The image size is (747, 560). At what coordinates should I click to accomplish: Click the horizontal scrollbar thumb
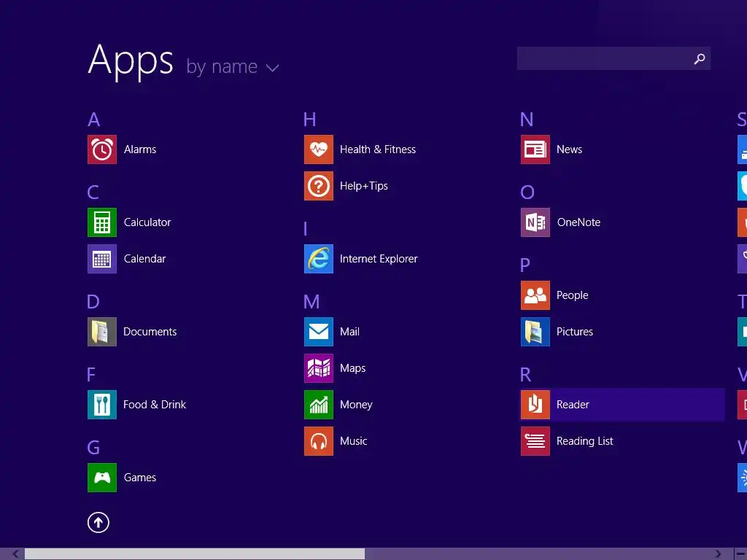coord(195,554)
